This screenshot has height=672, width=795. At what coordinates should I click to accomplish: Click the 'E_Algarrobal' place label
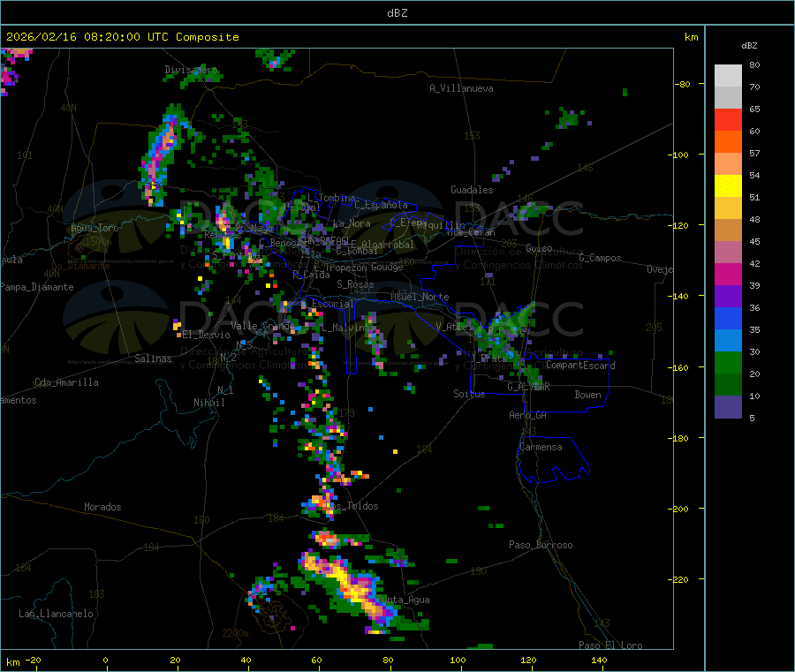[382, 245]
